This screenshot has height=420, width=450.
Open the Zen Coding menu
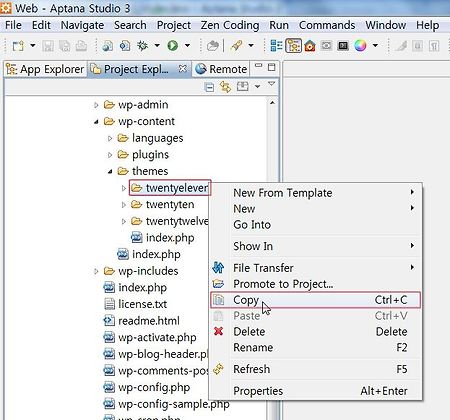pos(230,25)
